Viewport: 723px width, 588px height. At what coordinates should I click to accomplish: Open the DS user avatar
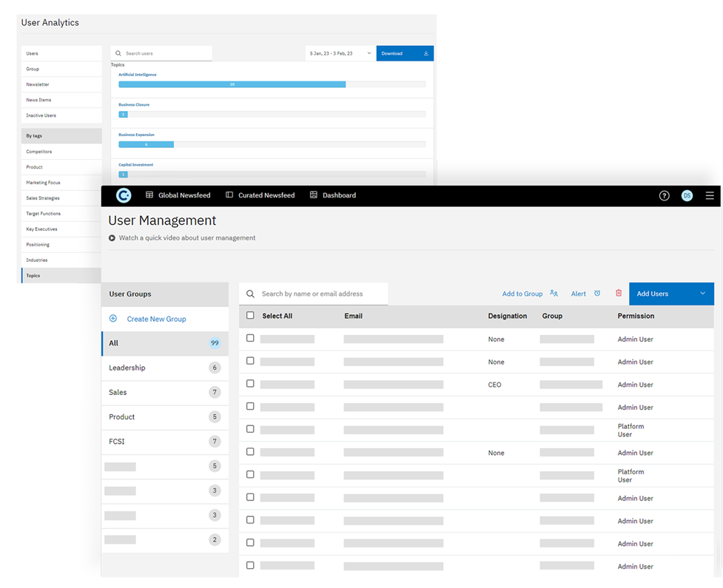pyautogui.click(x=687, y=196)
